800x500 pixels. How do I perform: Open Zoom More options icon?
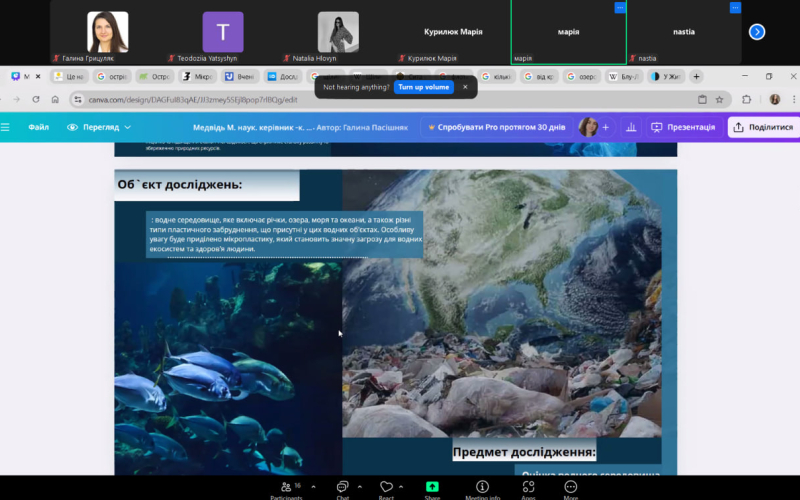(570, 487)
